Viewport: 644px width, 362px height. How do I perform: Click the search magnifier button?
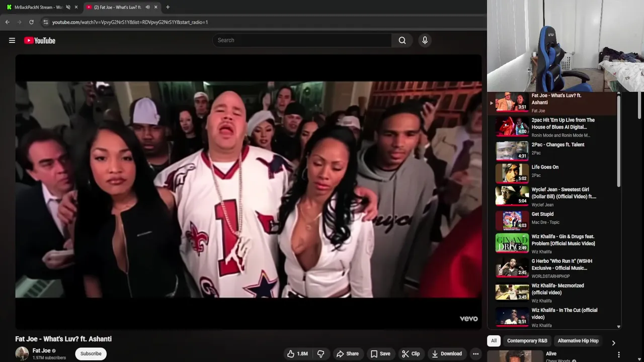coord(402,40)
